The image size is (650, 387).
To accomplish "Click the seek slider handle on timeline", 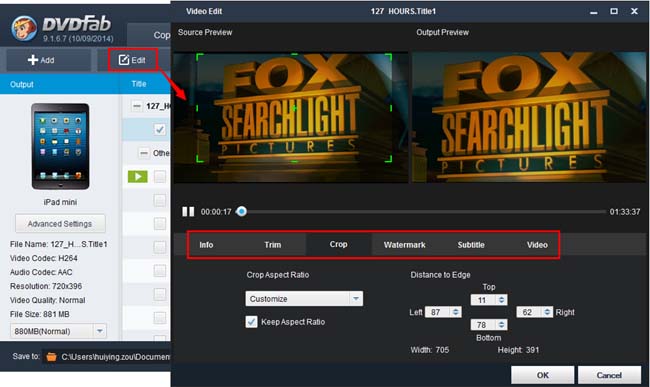I will pyautogui.click(x=242, y=212).
